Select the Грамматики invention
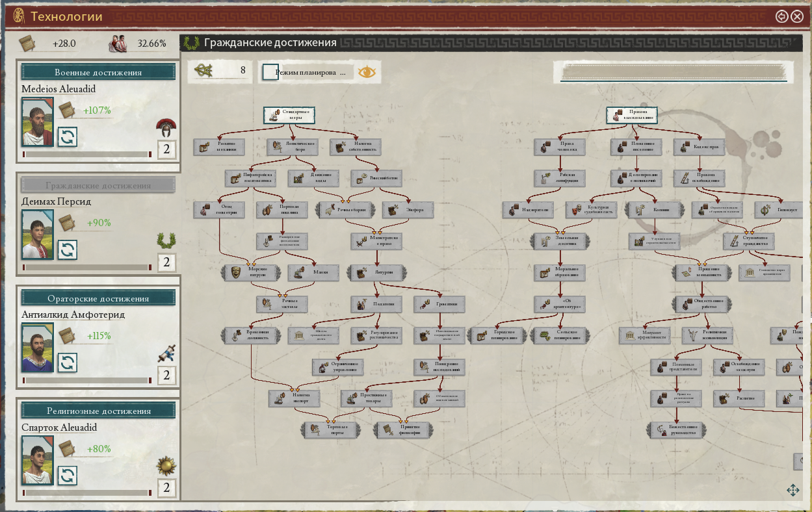The width and height of the screenshot is (812, 512). click(440, 303)
